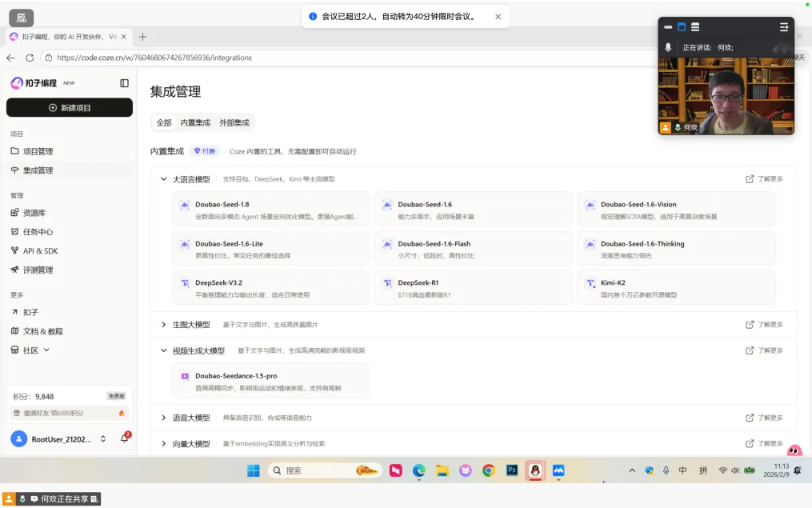Click 了解更多 for 大语言模型

(764, 179)
